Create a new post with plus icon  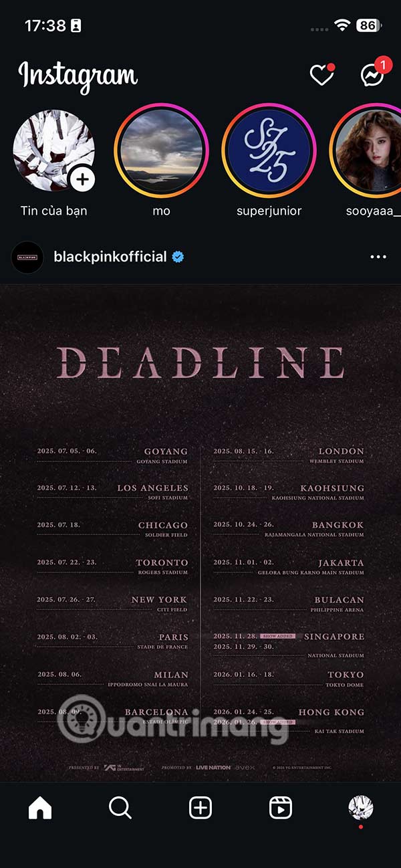200,808
